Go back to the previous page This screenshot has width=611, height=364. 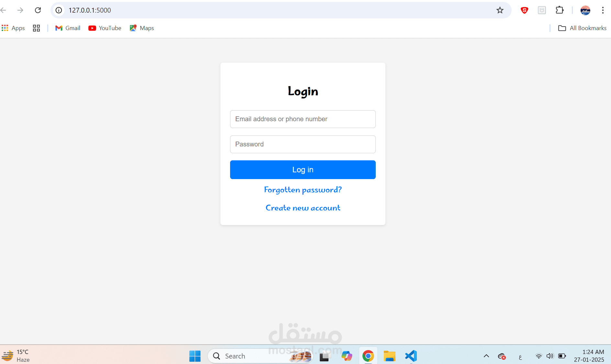tap(3, 10)
